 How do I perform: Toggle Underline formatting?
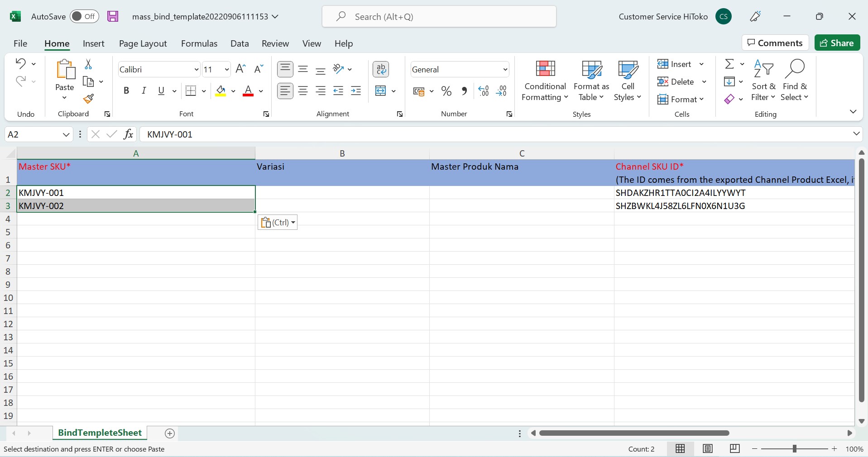(161, 91)
